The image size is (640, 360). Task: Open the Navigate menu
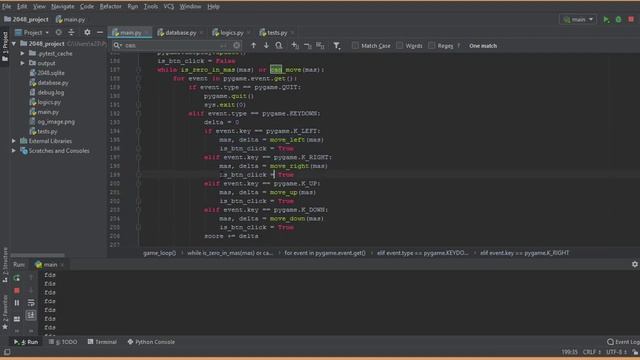point(62,7)
